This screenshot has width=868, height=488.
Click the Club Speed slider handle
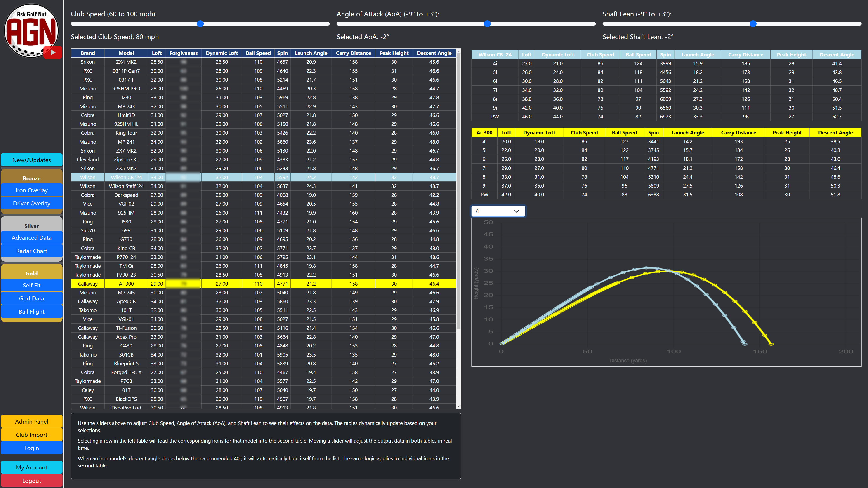click(x=200, y=23)
